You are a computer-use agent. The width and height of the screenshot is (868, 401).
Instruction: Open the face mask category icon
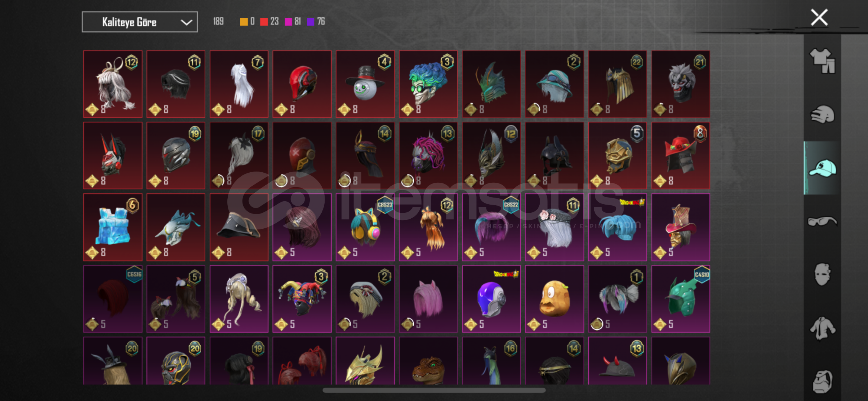click(x=822, y=274)
